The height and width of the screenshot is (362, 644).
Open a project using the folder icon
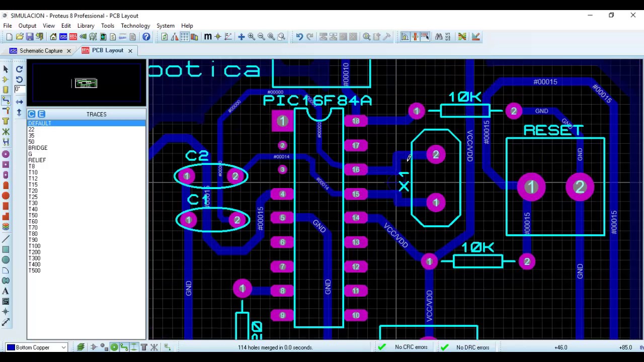point(20,37)
